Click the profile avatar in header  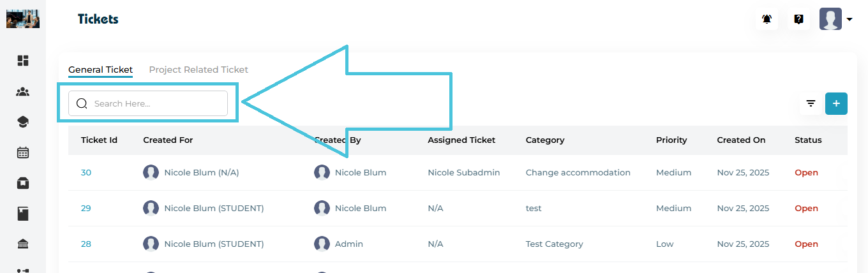pyautogui.click(x=830, y=19)
